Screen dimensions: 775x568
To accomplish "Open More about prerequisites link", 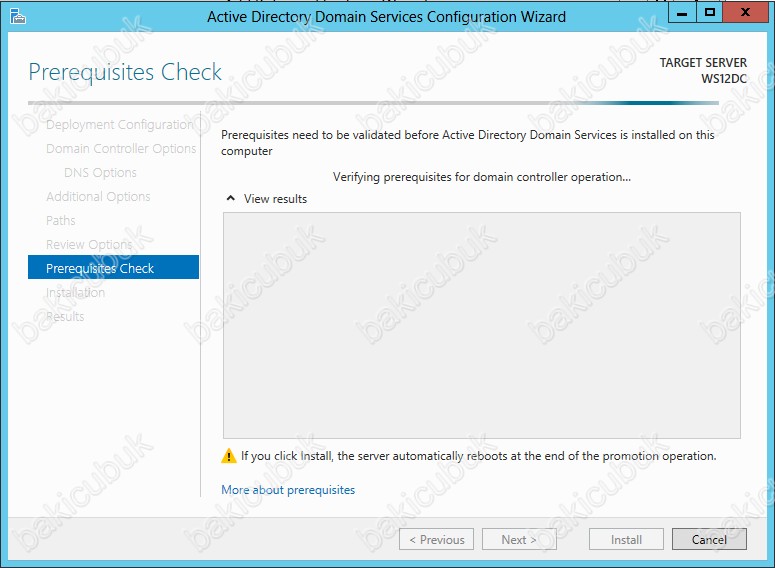I will (288, 490).
